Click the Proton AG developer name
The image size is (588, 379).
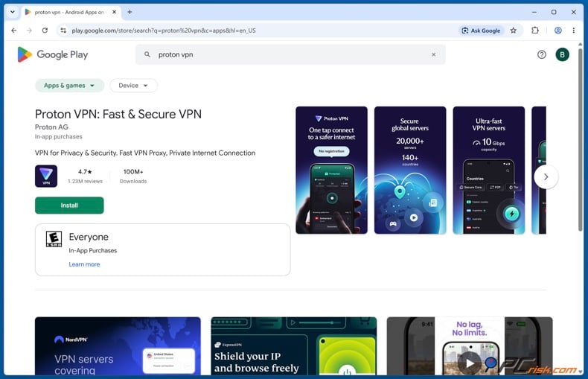point(52,127)
